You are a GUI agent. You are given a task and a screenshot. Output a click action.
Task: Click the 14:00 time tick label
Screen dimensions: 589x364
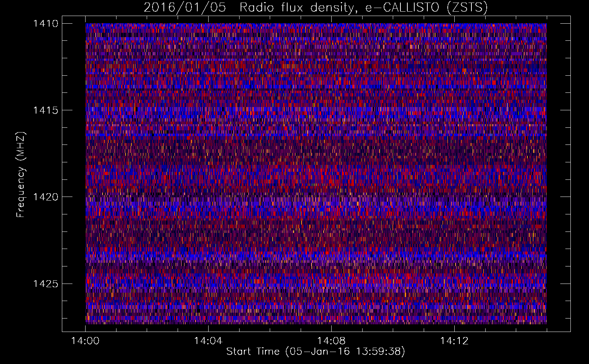coord(85,341)
